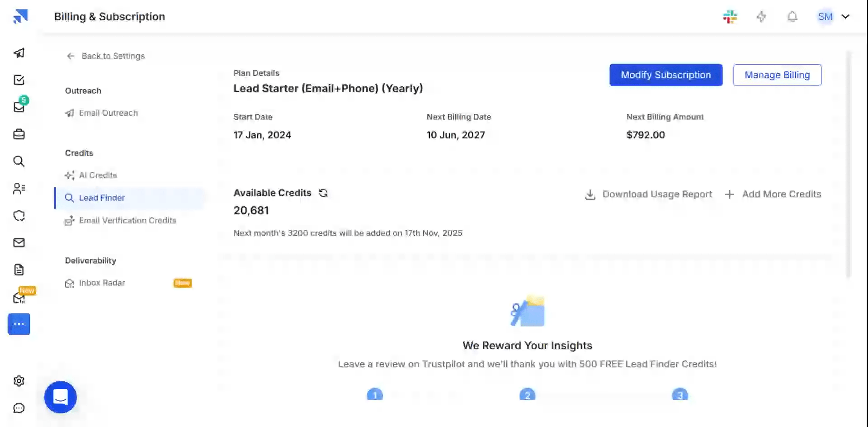The width and height of the screenshot is (868, 427).
Task: Open the contacts list icon in sidebar
Action: click(x=19, y=189)
